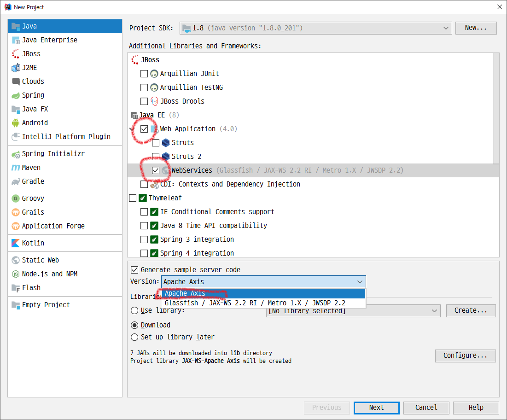Click the Struts 2 cube icon
This screenshot has width=507, height=420.
click(x=166, y=157)
